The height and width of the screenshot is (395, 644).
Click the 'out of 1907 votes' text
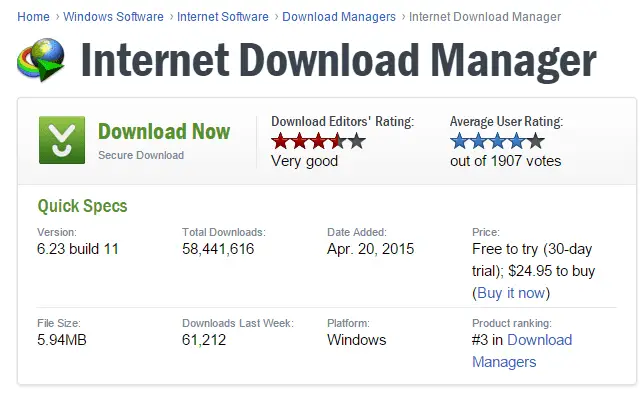(x=506, y=161)
